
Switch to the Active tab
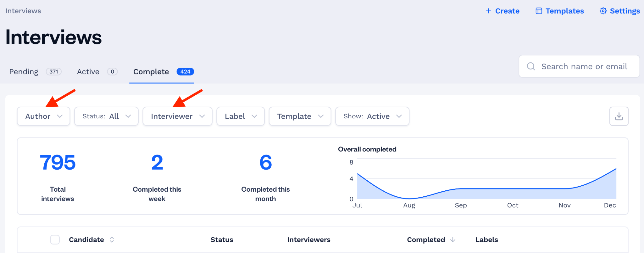(x=97, y=72)
